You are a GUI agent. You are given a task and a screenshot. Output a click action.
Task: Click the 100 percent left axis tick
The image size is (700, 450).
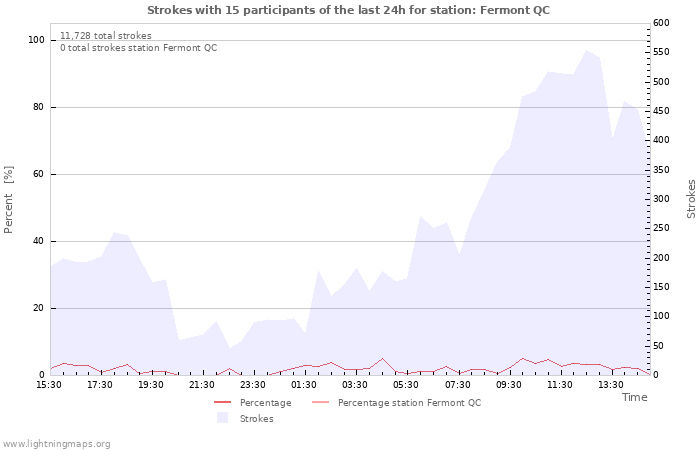point(36,40)
